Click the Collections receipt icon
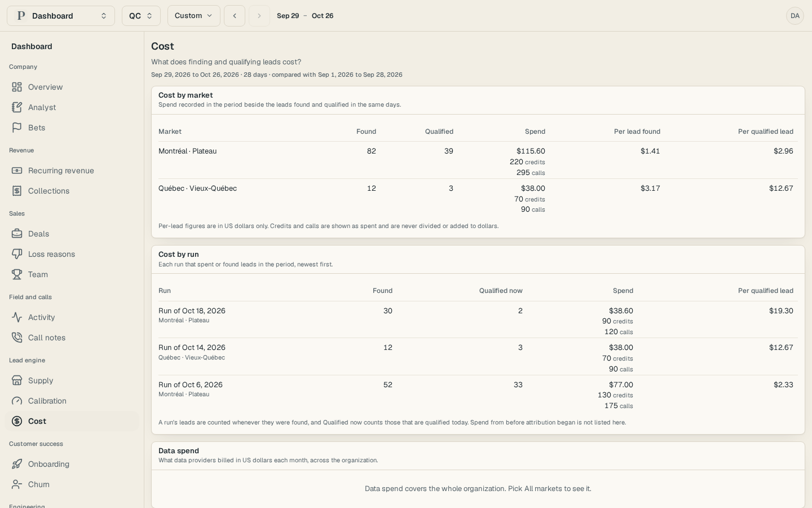The height and width of the screenshot is (508, 812). (x=17, y=191)
